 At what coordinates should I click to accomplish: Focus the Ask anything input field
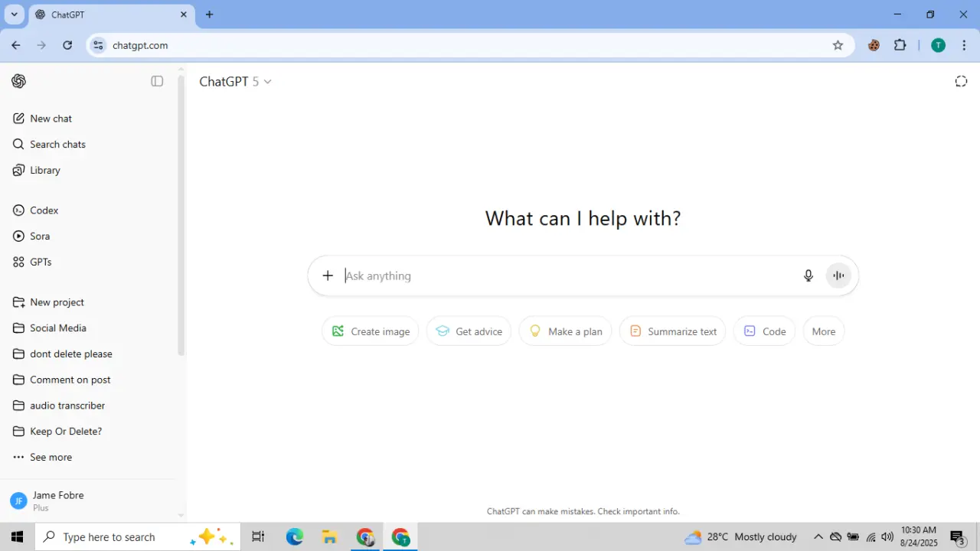(567, 275)
